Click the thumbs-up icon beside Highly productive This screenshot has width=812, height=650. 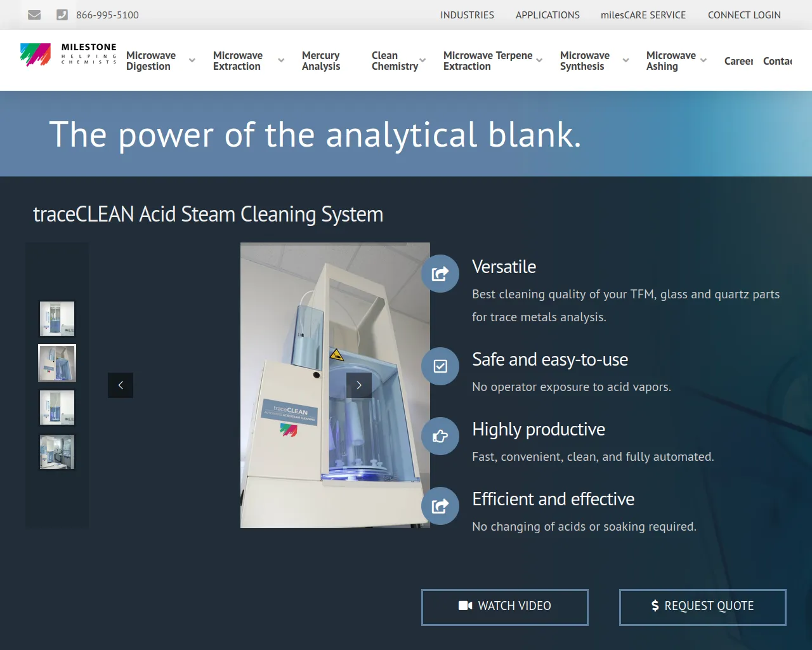[440, 436]
